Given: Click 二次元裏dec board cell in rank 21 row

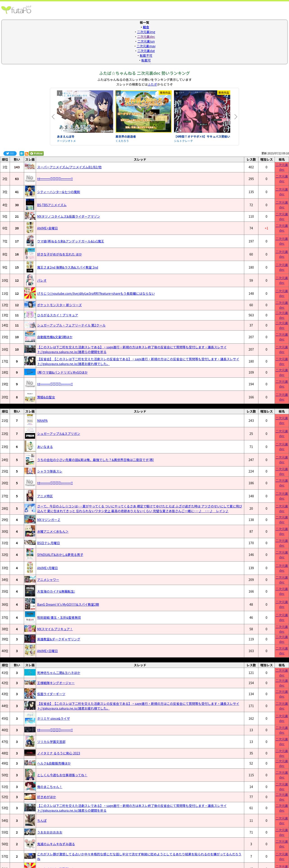Looking at the screenshot, I should tap(282, 420).
